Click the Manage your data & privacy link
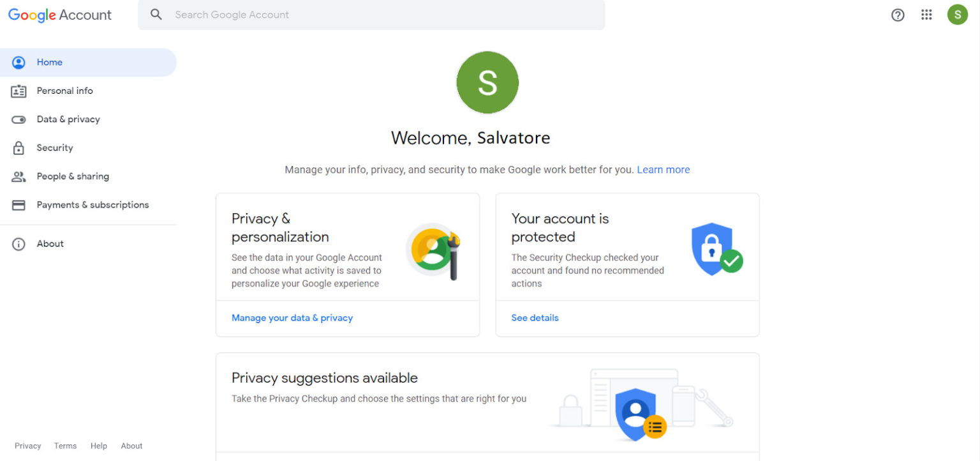Screen dimensions: 980x461 (292, 318)
